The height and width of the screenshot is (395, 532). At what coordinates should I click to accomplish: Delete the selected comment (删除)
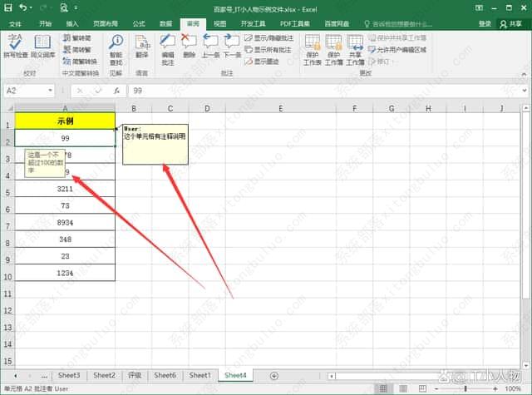[x=190, y=47]
